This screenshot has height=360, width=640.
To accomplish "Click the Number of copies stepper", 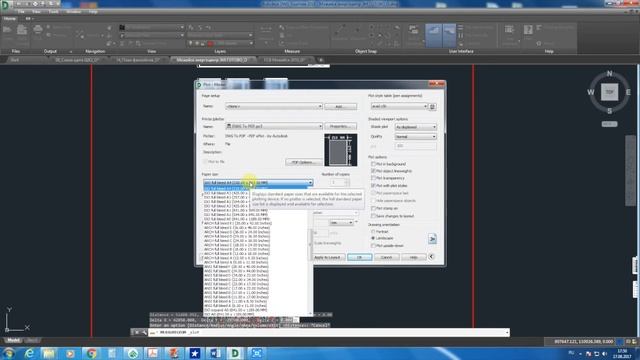I will tap(347, 182).
